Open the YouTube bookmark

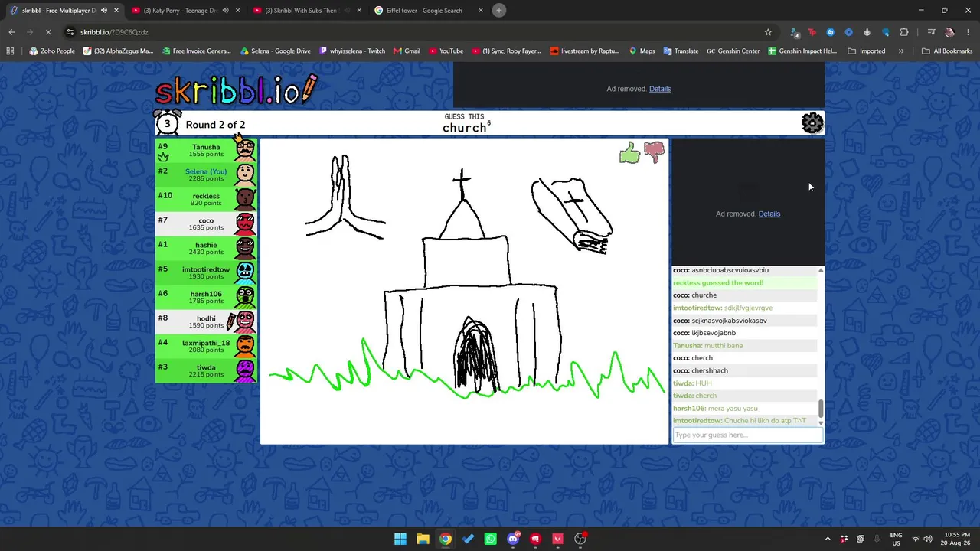446,51
